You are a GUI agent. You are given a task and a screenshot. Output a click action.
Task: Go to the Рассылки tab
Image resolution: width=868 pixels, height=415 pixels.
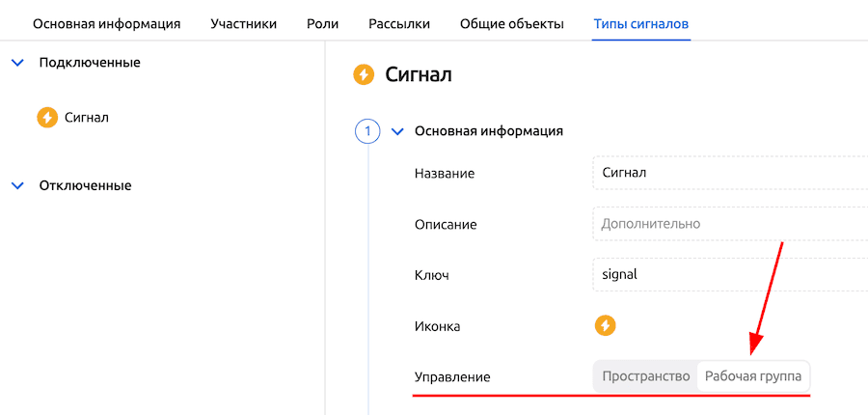399,23
